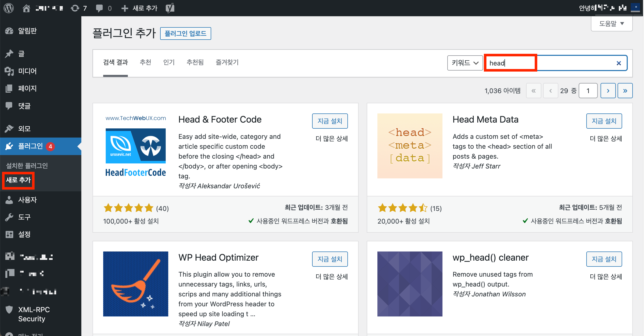The width and height of the screenshot is (644, 336).
Task: Go to next page of results
Action: click(x=608, y=91)
